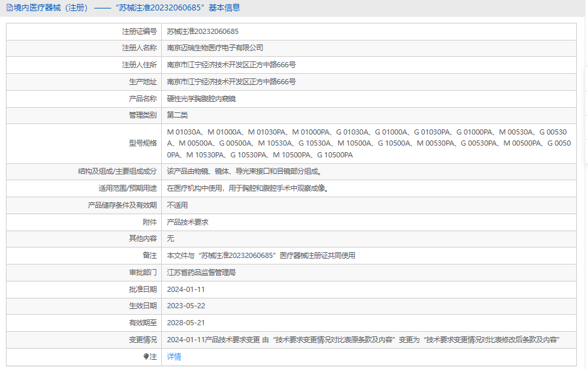Image resolution: width=588 pixels, height=369 pixels.
Task: Click remark text starting with 本文件与
Action: (261, 255)
